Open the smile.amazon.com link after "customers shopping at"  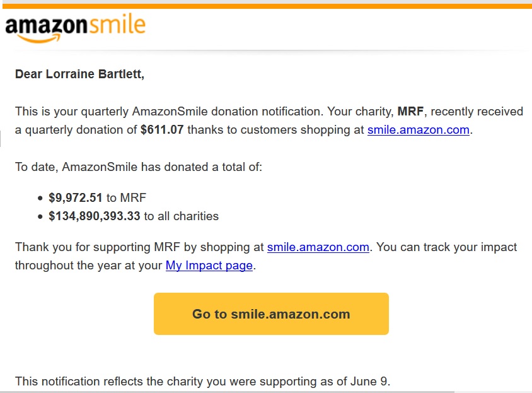point(419,130)
